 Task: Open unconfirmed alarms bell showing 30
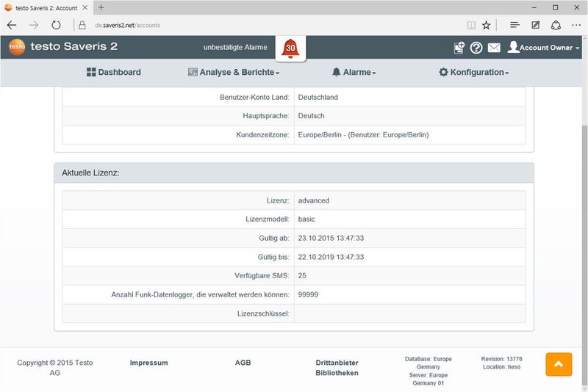[x=290, y=48]
